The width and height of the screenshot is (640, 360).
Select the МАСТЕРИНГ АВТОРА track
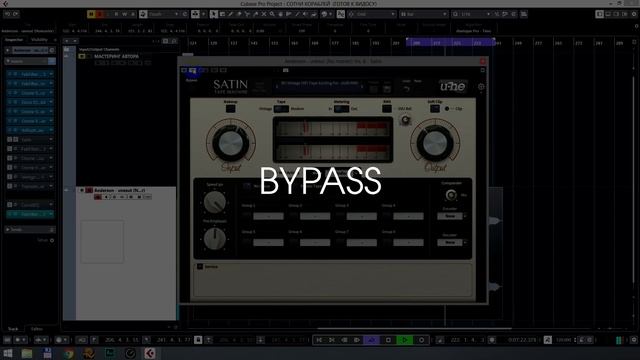(116, 56)
